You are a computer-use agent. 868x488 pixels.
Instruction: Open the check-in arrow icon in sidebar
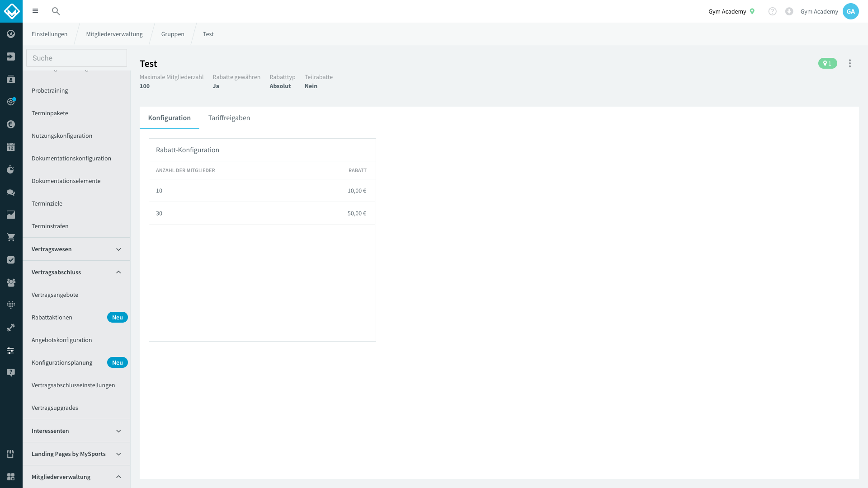[x=11, y=56]
